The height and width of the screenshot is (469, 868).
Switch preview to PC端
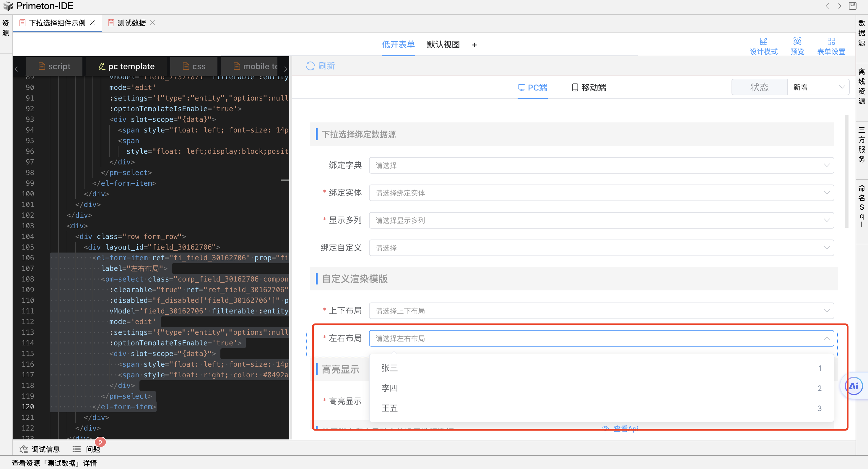(532, 88)
